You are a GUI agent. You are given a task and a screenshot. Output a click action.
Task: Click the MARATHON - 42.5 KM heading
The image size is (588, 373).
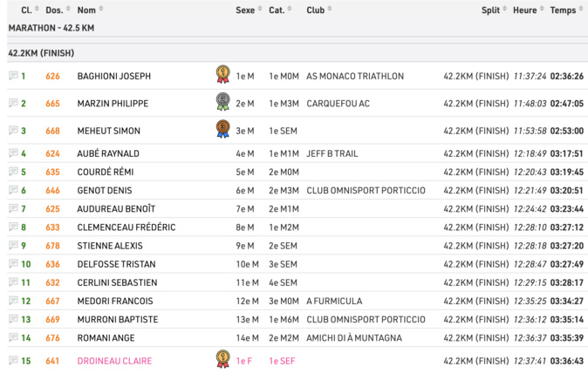[x=51, y=28]
